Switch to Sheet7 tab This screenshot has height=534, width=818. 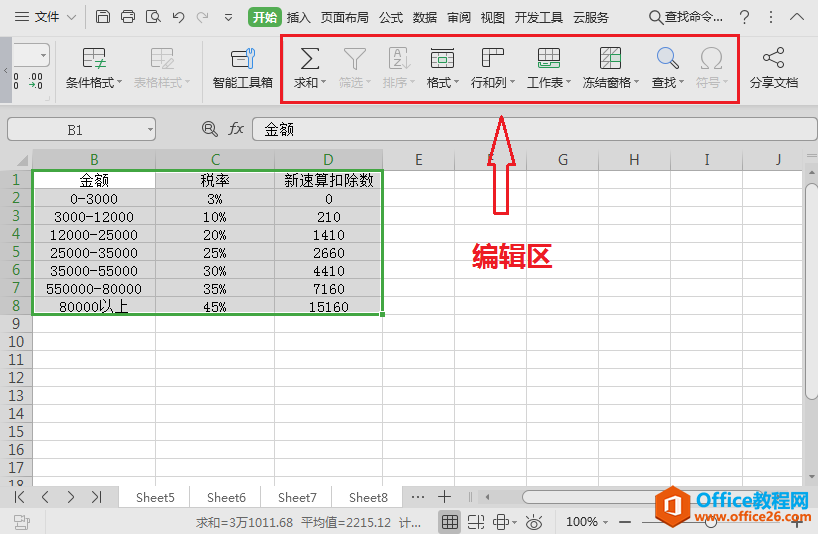click(x=297, y=497)
